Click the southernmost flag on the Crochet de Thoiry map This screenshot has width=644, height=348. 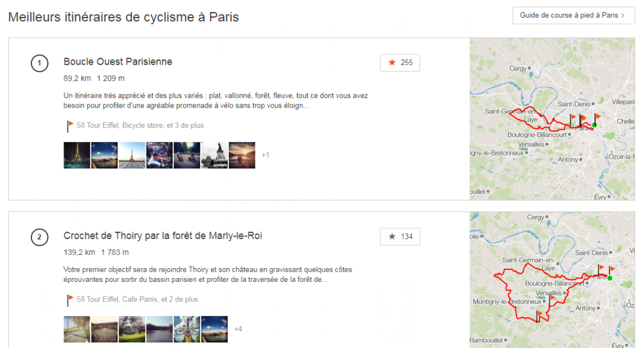pyautogui.click(x=539, y=316)
